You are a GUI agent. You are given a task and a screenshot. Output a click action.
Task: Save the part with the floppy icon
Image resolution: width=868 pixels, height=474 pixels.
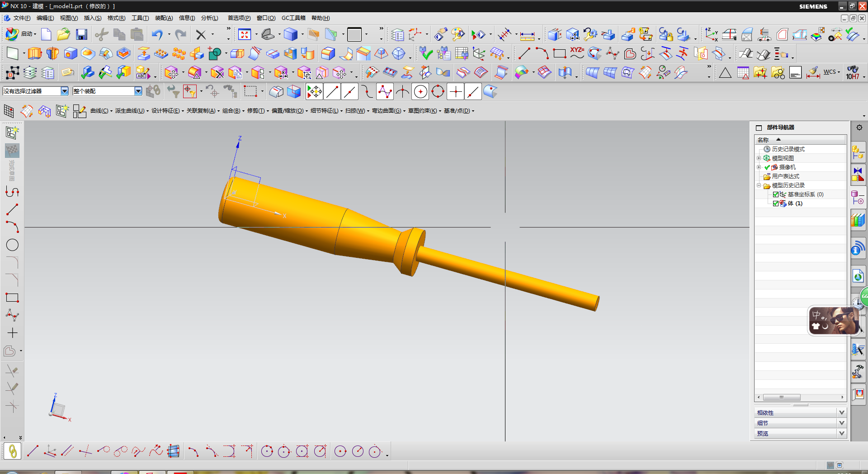point(81,34)
